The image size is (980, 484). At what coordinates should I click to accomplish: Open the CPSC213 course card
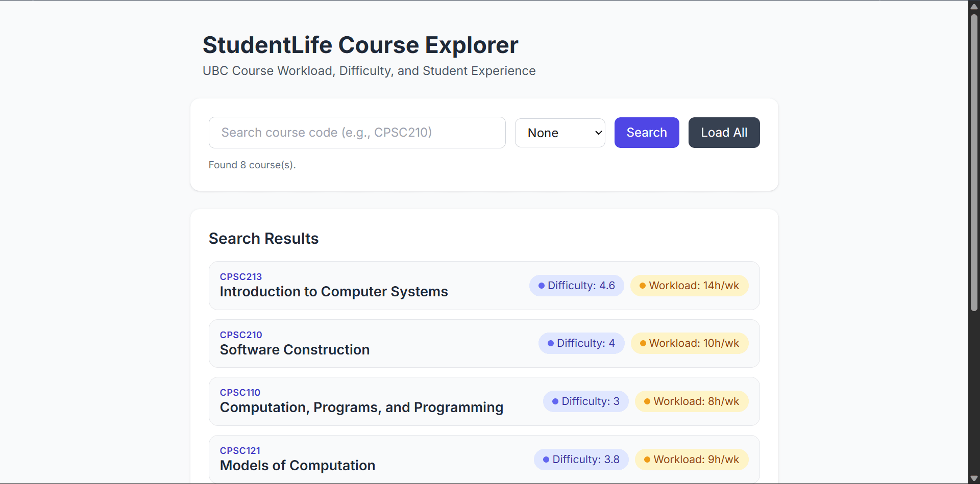click(x=484, y=286)
